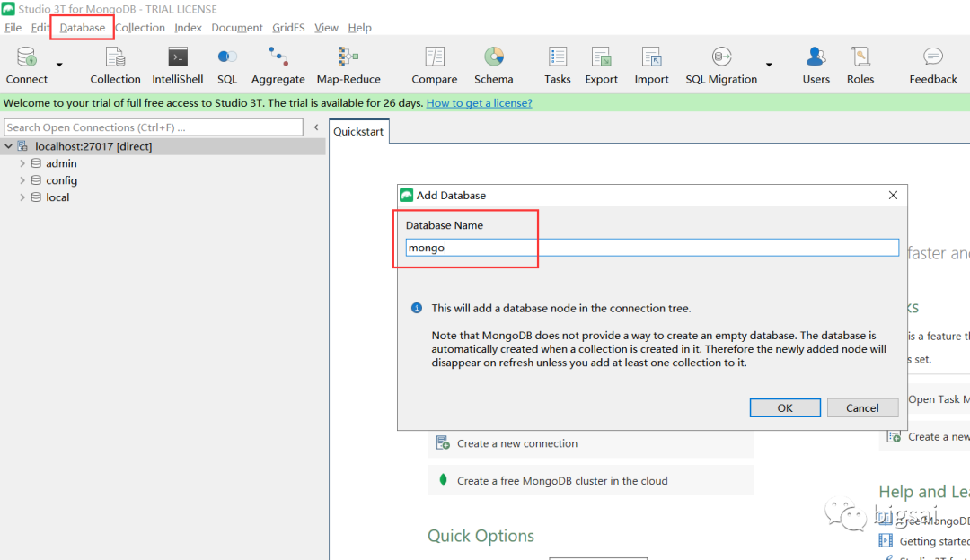Image resolution: width=970 pixels, height=560 pixels.
Task: Open the Users management icon
Action: tap(816, 58)
